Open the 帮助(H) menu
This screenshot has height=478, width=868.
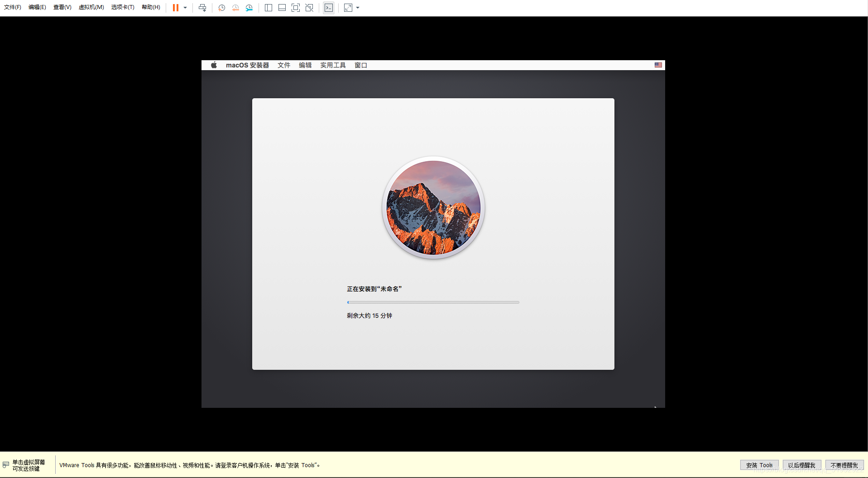[151, 7]
